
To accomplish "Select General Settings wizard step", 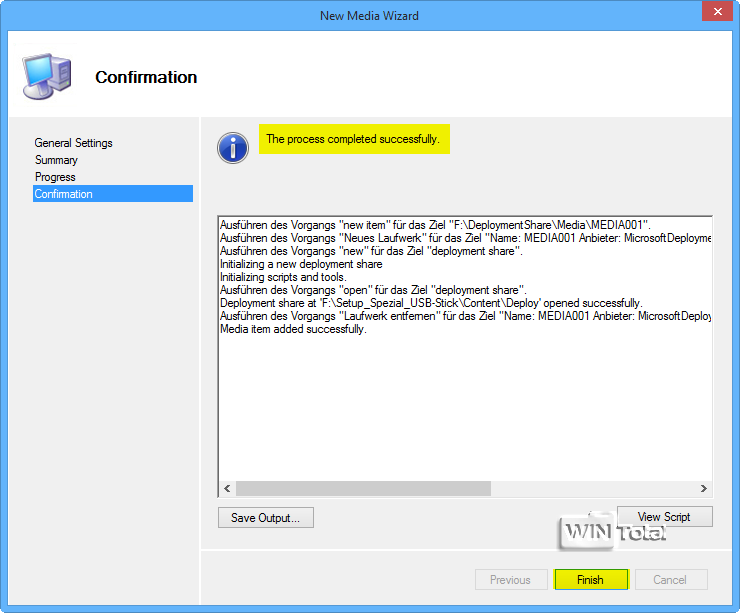I will (74, 143).
